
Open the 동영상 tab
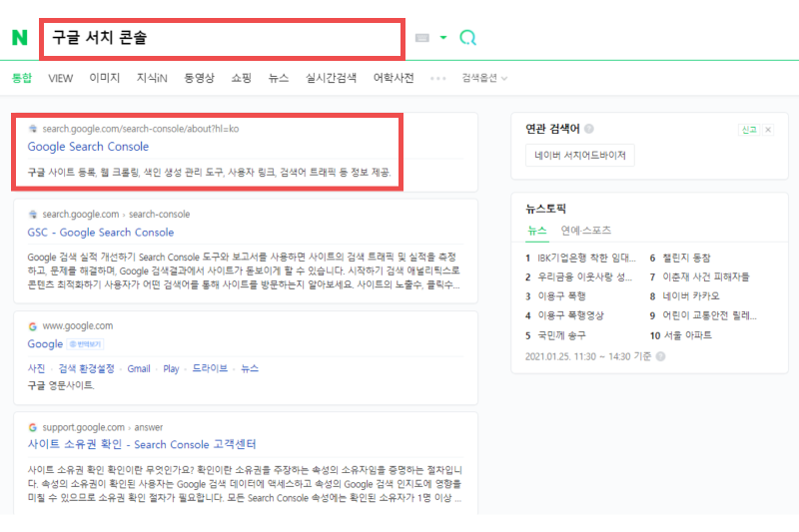[x=199, y=78]
